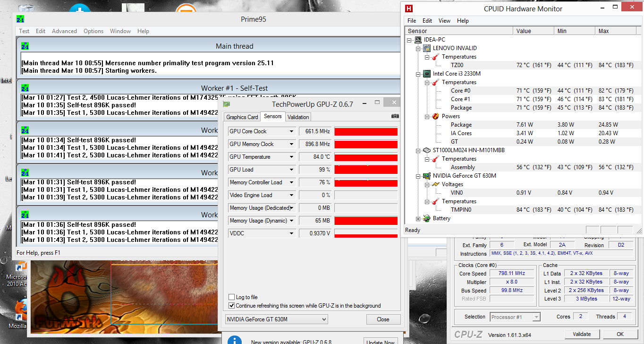Collapse the IDEA-PC root node

(x=409, y=40)
